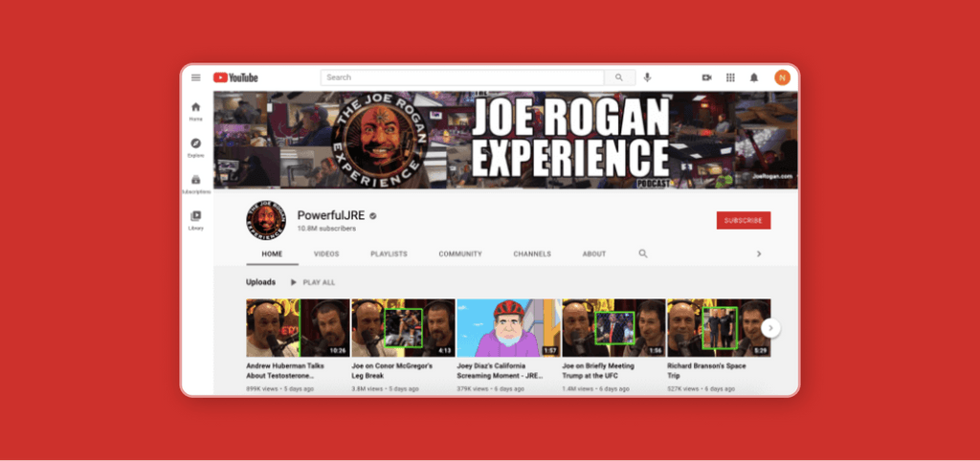Click title Richard Branson's Space Trip
Image resolution: width=980 pixels, height=461 pixels.
706,371
